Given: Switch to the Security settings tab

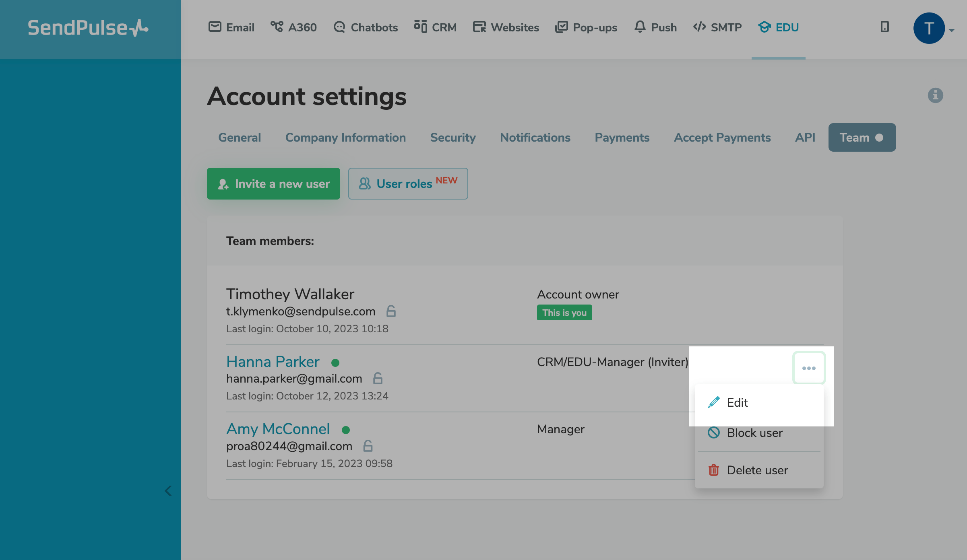Looking at the screenshot, I should [x=453, y=138].
